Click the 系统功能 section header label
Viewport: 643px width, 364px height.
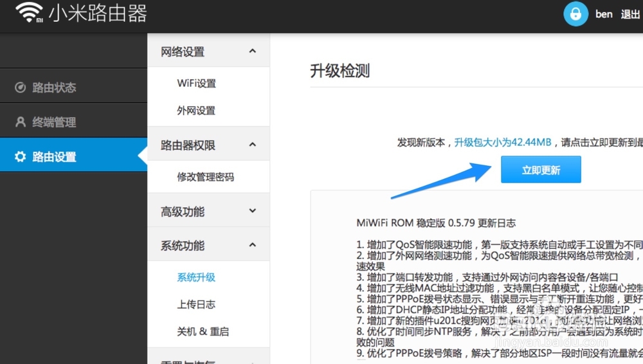pos(183,246)
